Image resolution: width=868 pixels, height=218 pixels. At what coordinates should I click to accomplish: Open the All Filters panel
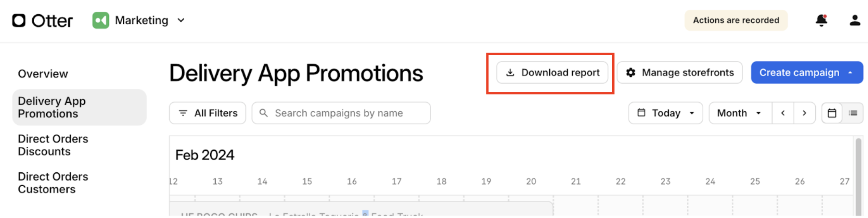[x=208, y=113]
